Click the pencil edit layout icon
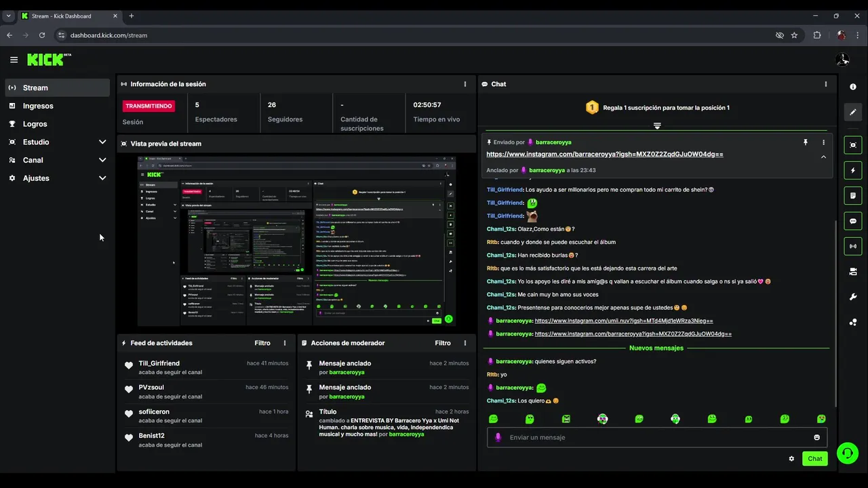868x488 pixels. (853, 112)
